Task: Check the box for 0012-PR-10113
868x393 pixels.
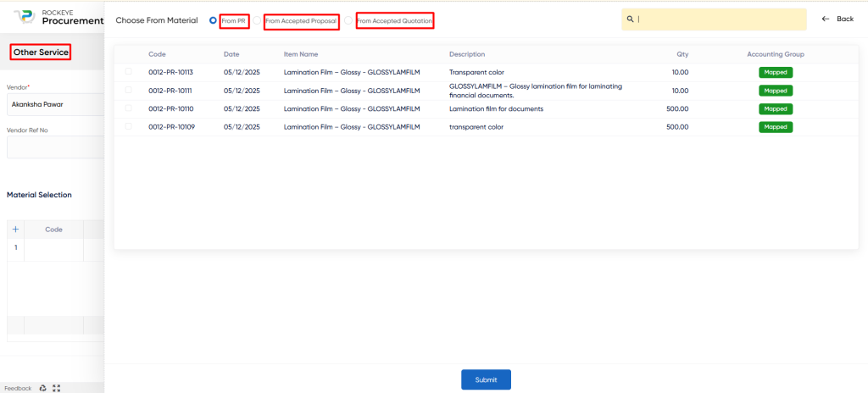Action: [x=129, y=72]
